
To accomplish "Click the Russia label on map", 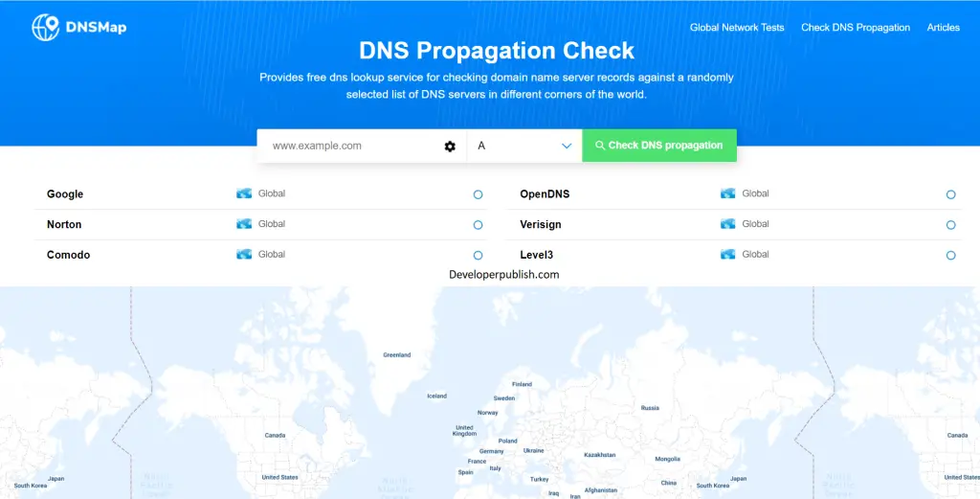I will 650,408.
